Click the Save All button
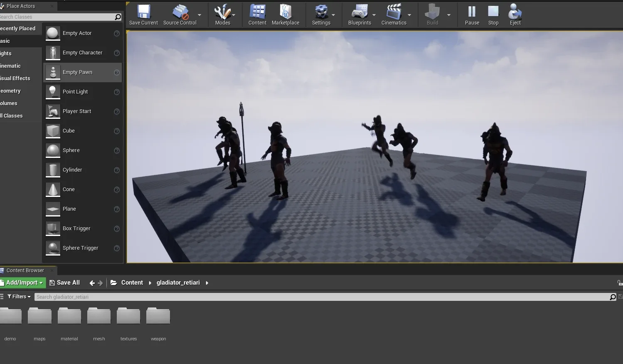 [64, 282]
